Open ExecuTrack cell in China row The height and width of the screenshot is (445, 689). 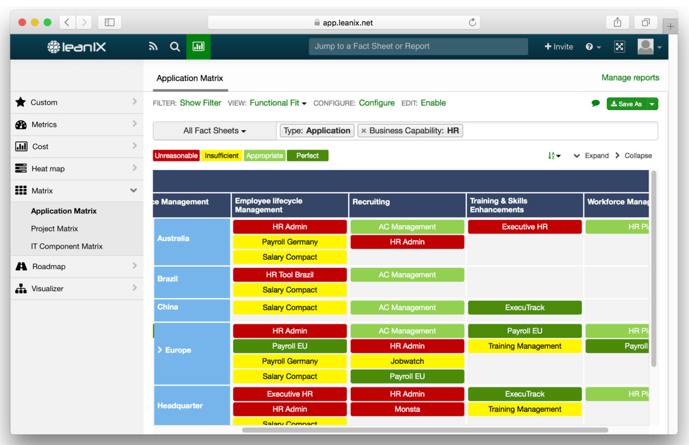(525, 308)
